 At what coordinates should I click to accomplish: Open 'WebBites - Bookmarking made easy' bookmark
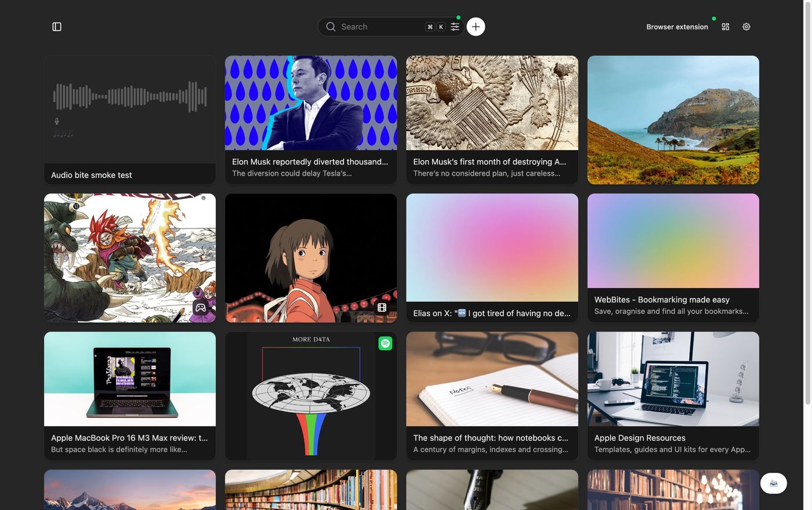tap(662, 300)
